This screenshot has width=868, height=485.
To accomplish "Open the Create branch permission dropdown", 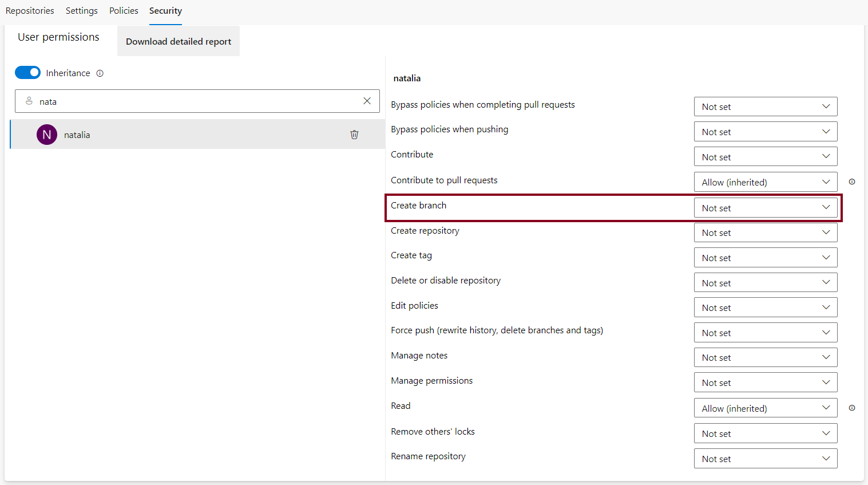I will coord(765,208).
